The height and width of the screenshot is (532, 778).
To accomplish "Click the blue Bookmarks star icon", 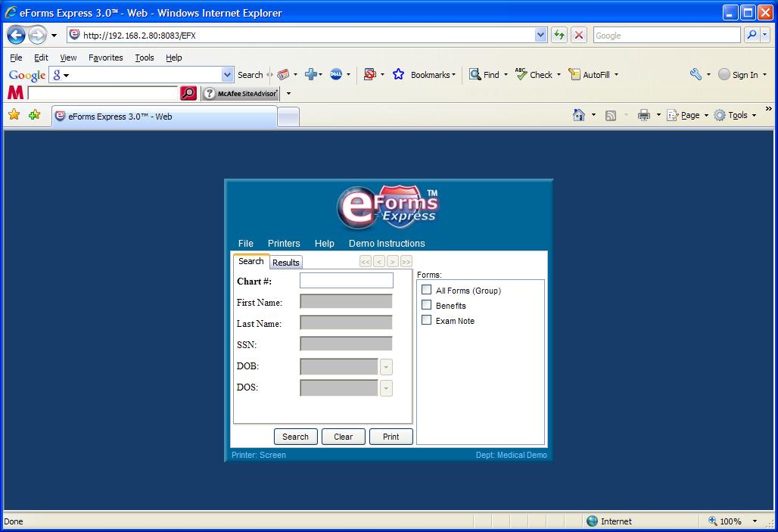I will tap(398, 74).
